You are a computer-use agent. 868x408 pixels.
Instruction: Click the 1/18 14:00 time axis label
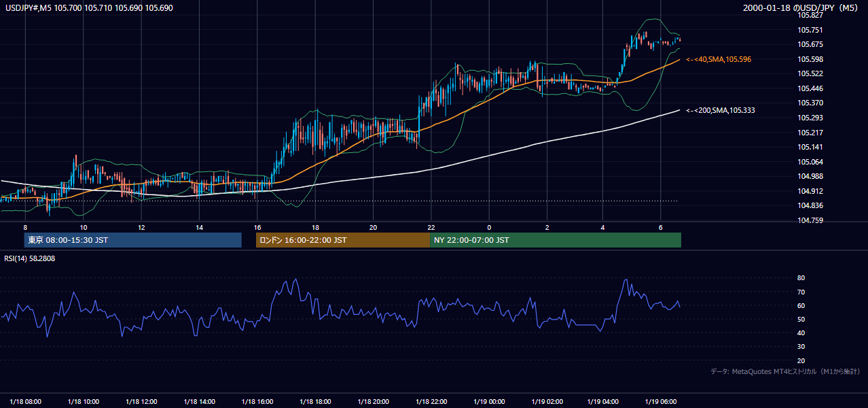199,402
